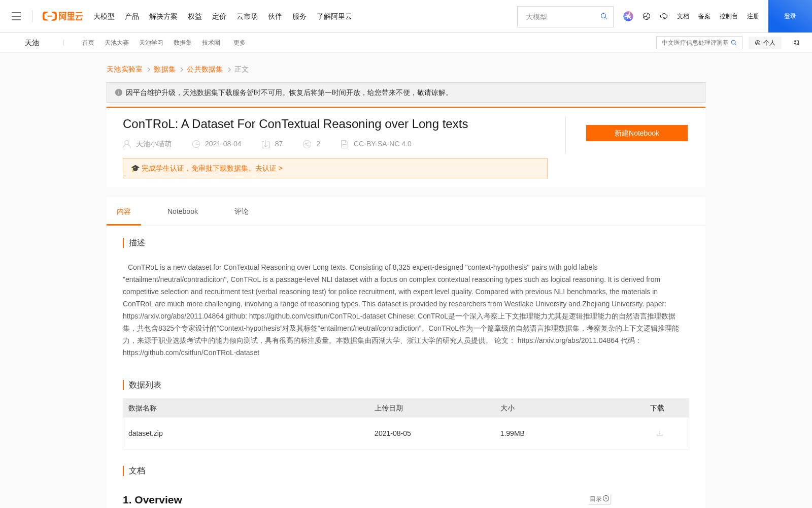Open the 文档 link in header

click(x=683, y=16)
